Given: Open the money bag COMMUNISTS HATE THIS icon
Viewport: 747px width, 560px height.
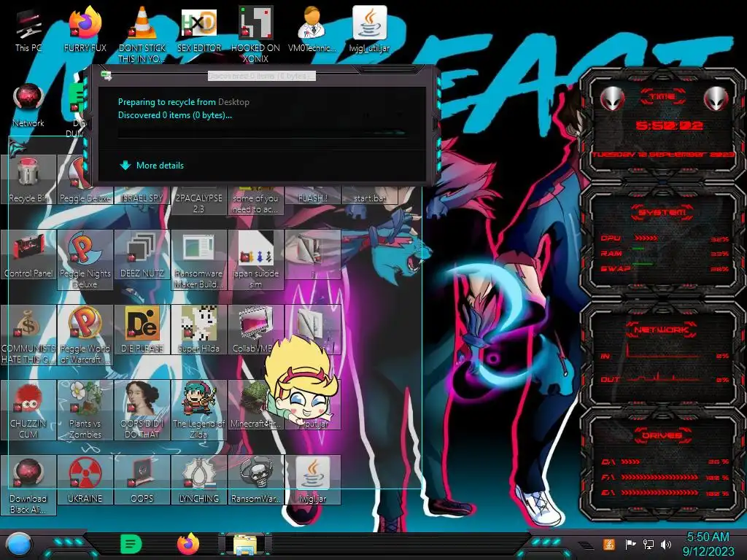Looking at the screenshot, I should [28, 335].
